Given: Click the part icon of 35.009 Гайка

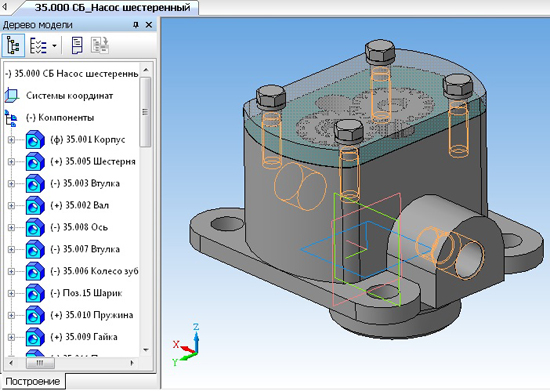Looking at the screenshot, I should [x=35, y=337].
